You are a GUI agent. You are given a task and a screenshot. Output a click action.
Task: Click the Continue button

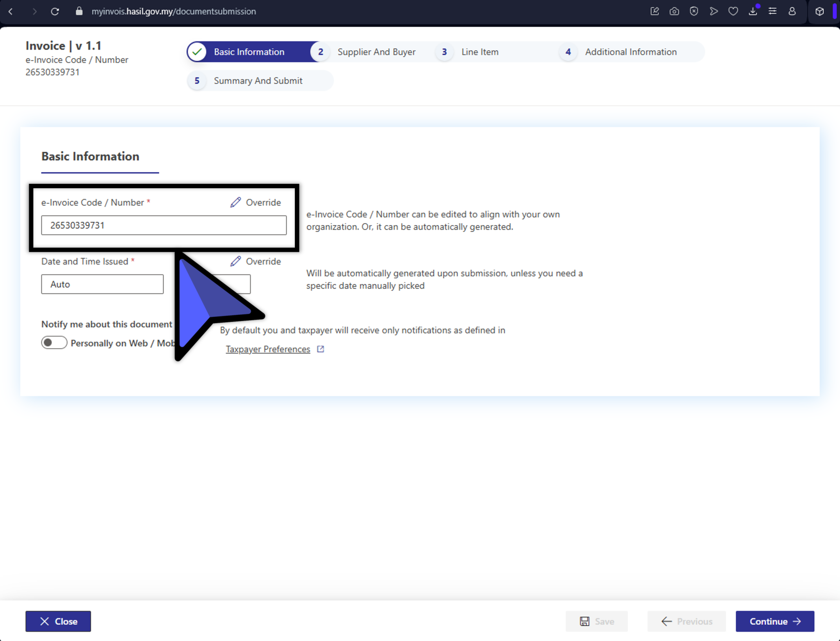(775, 621)
